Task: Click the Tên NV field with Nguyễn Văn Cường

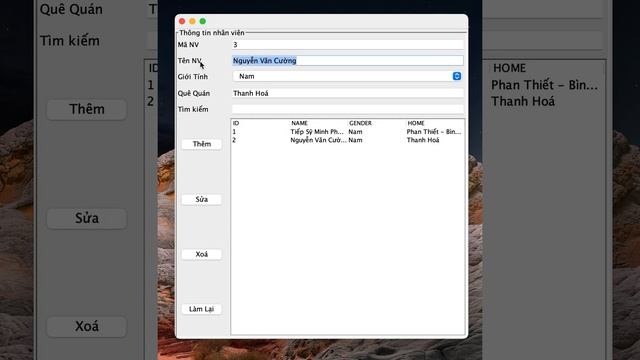Action: (x=348, y=60)
